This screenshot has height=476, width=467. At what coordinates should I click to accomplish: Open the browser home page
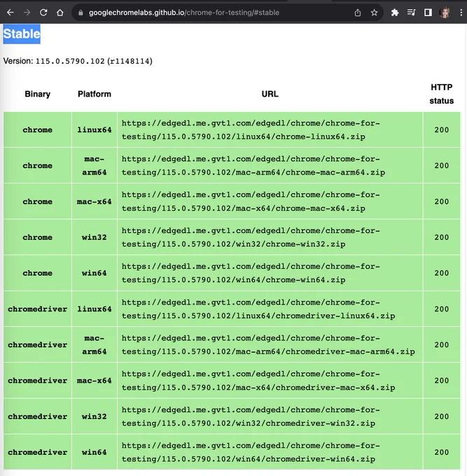(x=60, y=13)
